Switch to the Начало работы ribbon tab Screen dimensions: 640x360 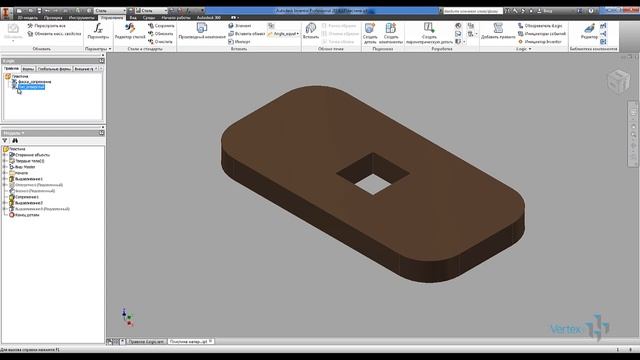176,18
